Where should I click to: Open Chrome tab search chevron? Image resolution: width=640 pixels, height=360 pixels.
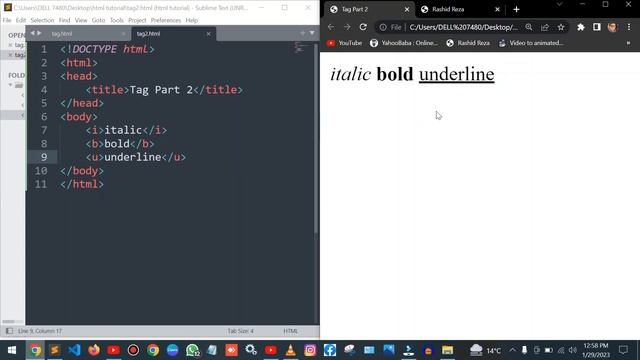tap(560, 4)
